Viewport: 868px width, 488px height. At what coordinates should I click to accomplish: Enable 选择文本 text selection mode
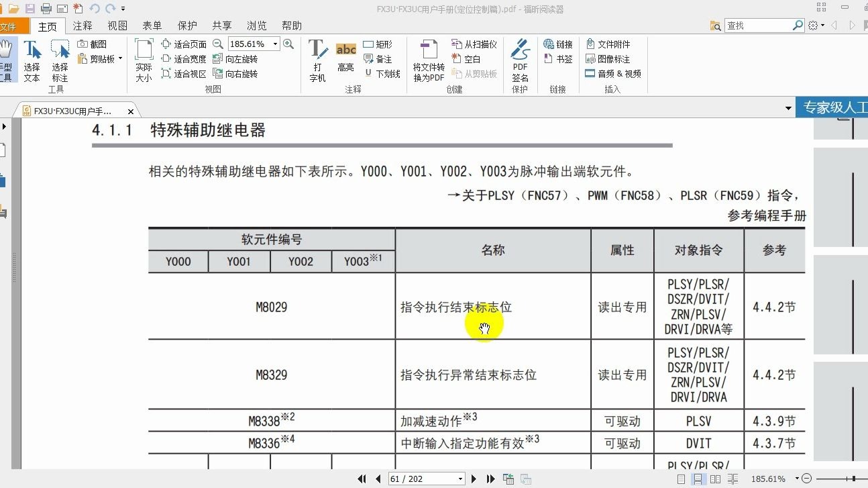coord(32,59)
